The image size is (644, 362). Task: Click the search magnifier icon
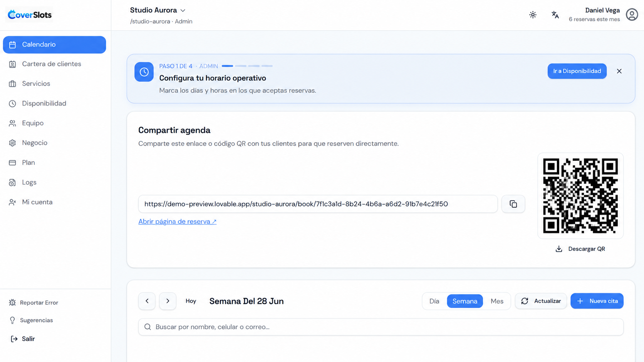pos(148,327)
